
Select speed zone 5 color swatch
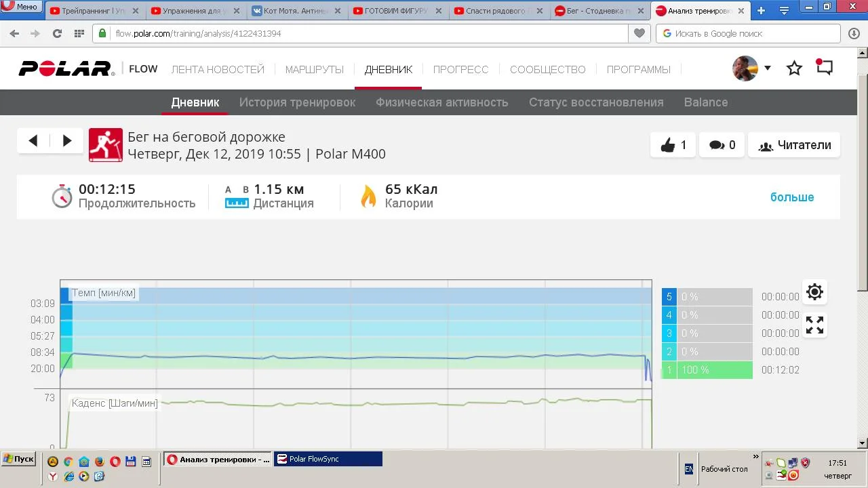[x=669, y=297]
